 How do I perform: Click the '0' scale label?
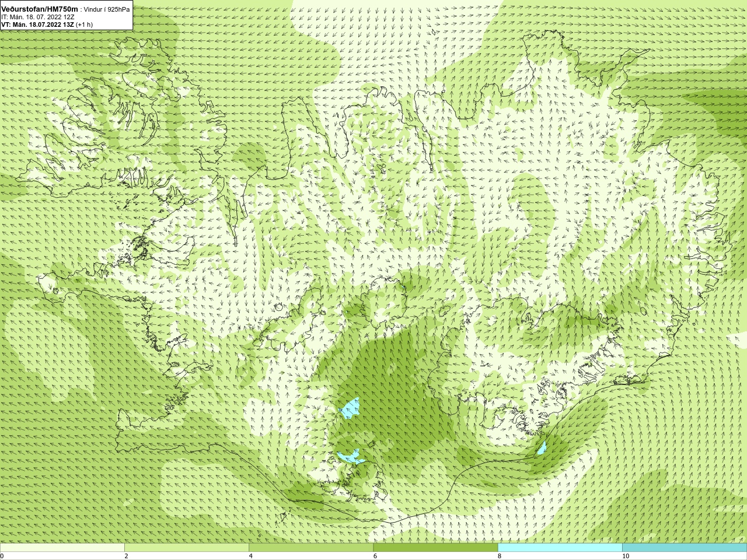pyautogui.click(x=2, y=556)
